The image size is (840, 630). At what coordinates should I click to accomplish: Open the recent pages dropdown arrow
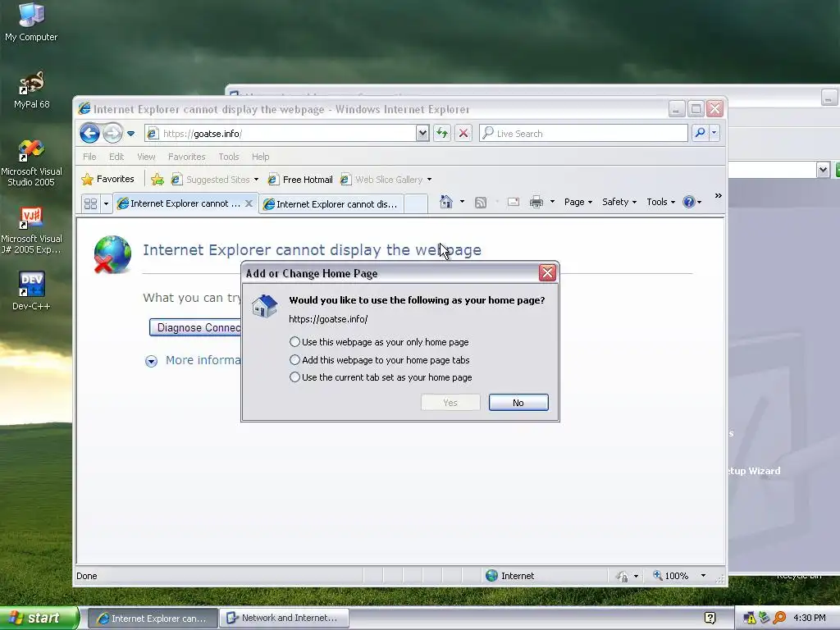point(130,134)
